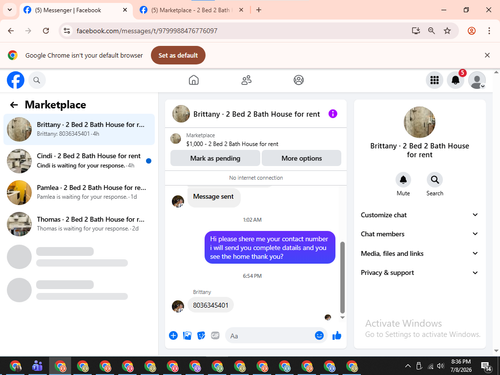Show hidden system tray icons
Viewport: 500px width, 375px height.
(408, 366)
